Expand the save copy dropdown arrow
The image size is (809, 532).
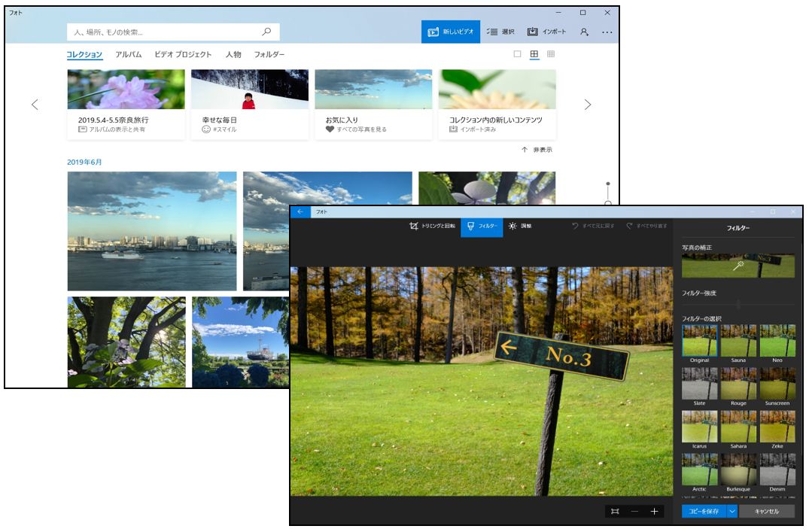731,512
